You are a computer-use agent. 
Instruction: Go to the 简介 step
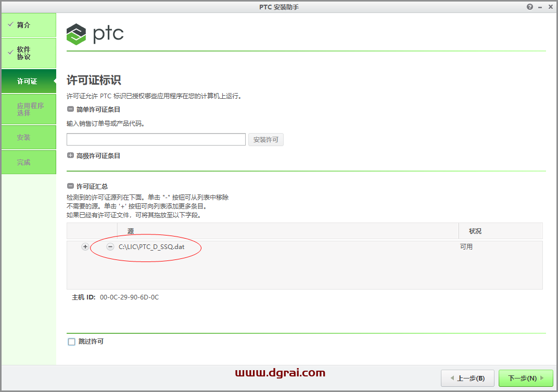pyautogui.click(x=29, y=25)
